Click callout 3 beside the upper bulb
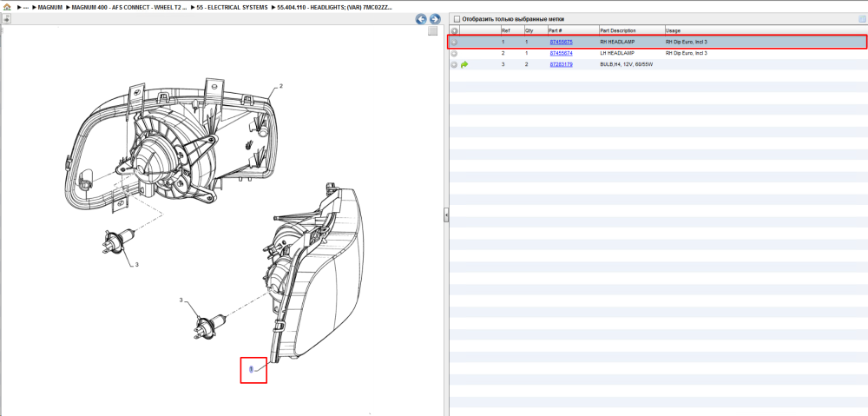This screenshot has height=416, width=868. click(137, 265)
